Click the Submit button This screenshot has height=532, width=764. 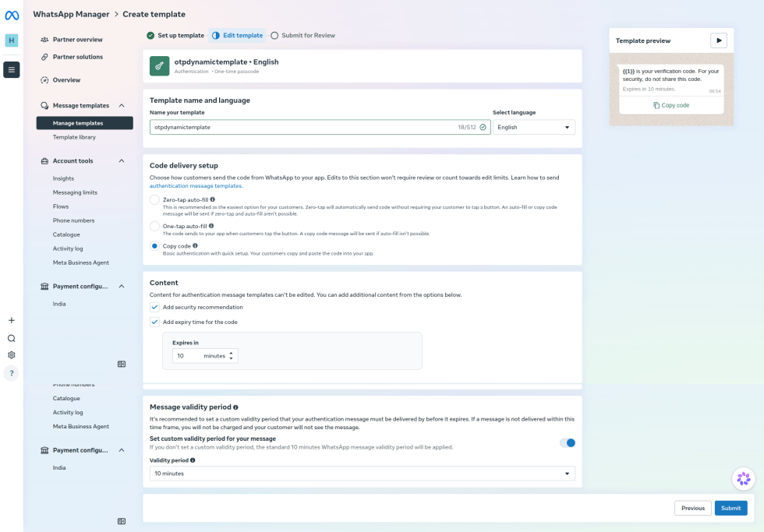tap(731, 508)
